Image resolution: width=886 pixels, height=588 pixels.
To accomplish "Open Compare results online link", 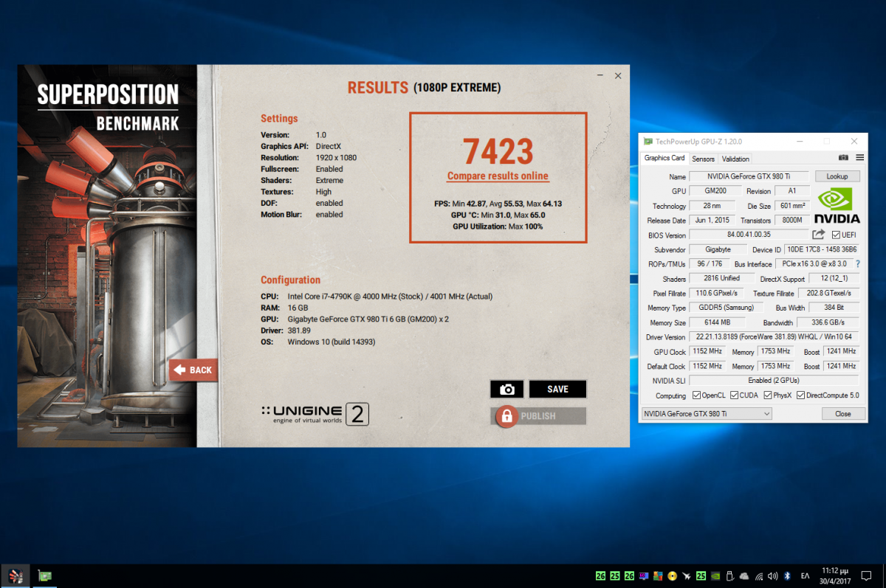I will 498,176.
